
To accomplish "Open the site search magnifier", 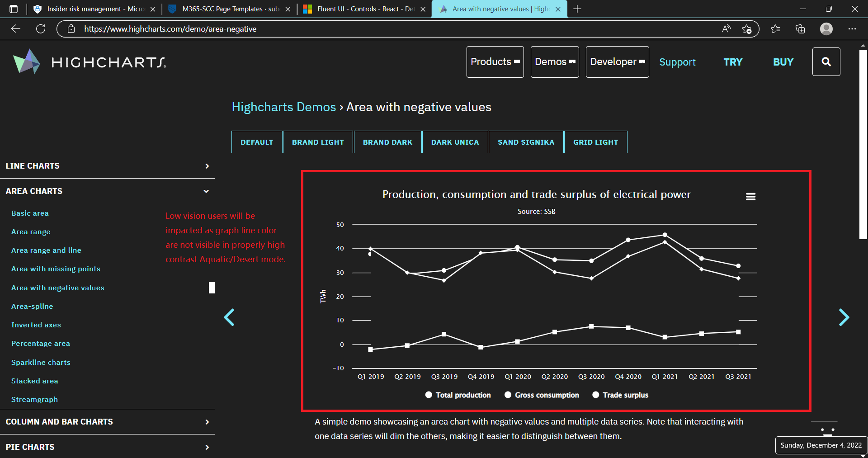I will [826, 61].
